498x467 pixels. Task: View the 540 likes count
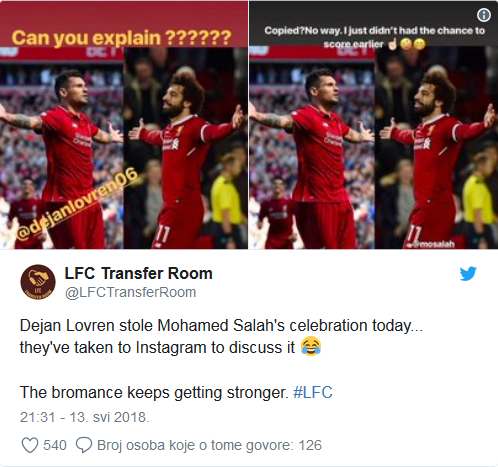(55, 445)
